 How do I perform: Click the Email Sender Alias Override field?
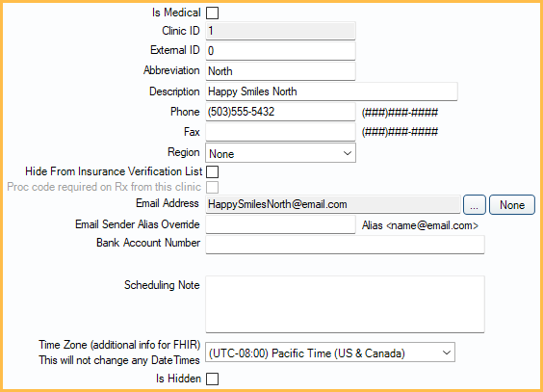point(280,224)
